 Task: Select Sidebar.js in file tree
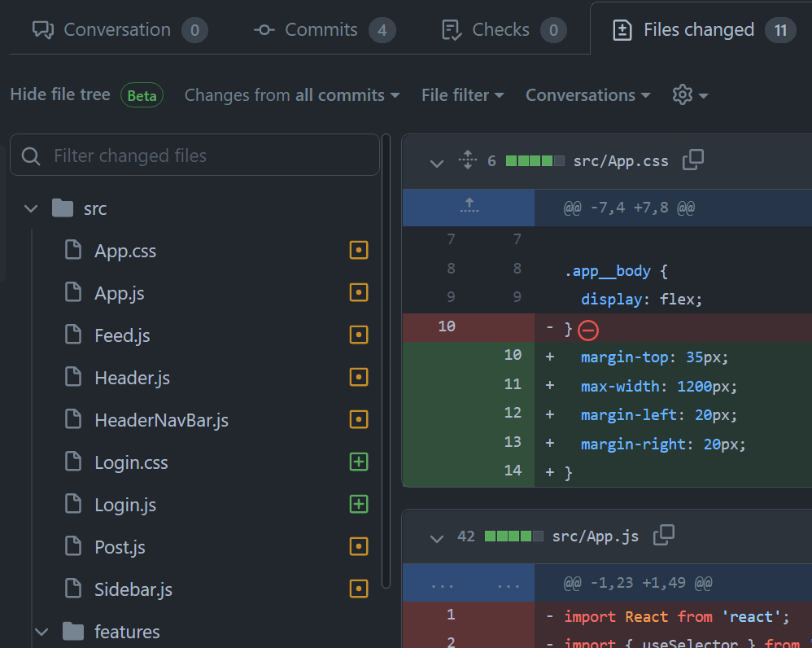(133, 589)
